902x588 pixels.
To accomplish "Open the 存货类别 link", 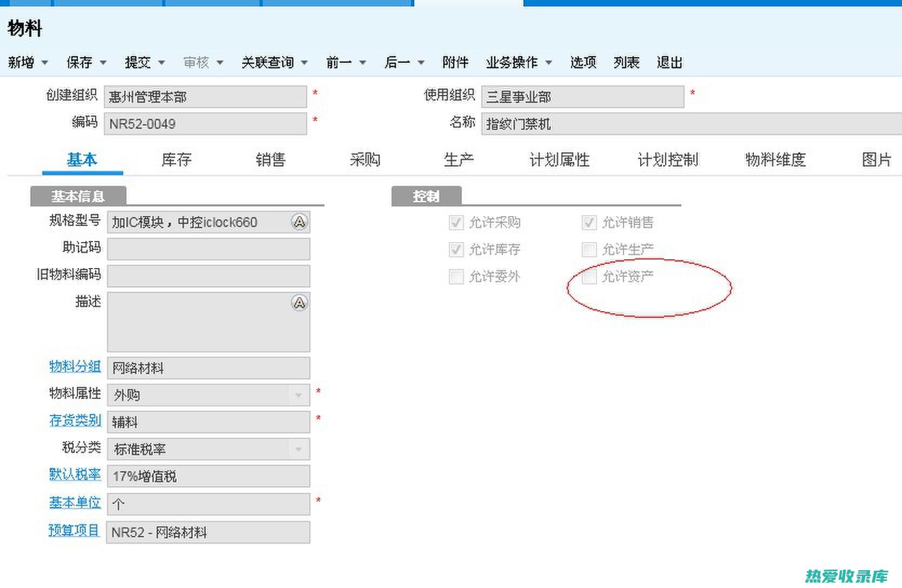I will click(x=75, y=420).
